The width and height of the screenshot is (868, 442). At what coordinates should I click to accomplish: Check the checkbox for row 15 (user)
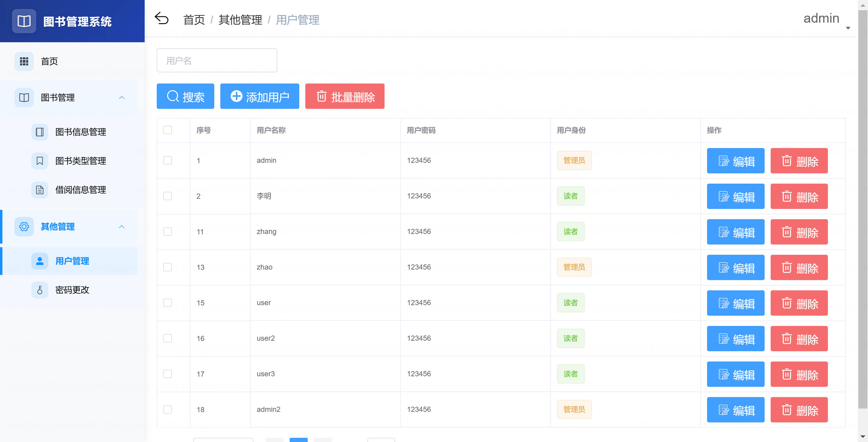tap(168, 303)
